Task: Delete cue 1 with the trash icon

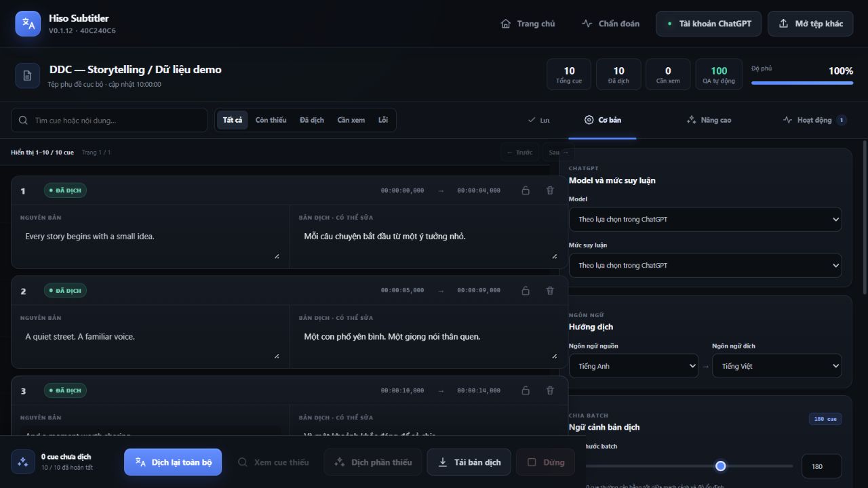Action: 550,190
